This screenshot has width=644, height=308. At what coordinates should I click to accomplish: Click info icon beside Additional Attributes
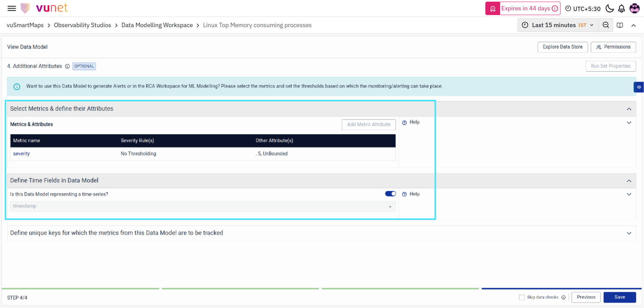[67, 66]
